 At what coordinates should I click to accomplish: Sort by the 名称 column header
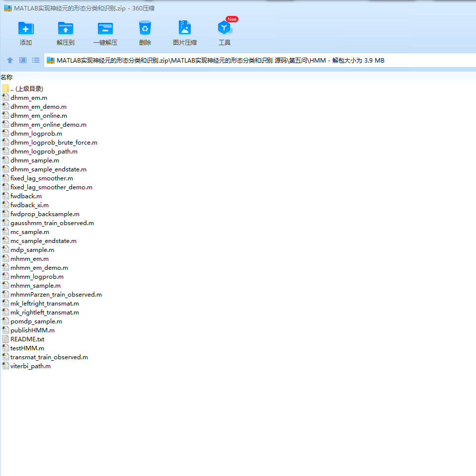(x=6, y=78)
